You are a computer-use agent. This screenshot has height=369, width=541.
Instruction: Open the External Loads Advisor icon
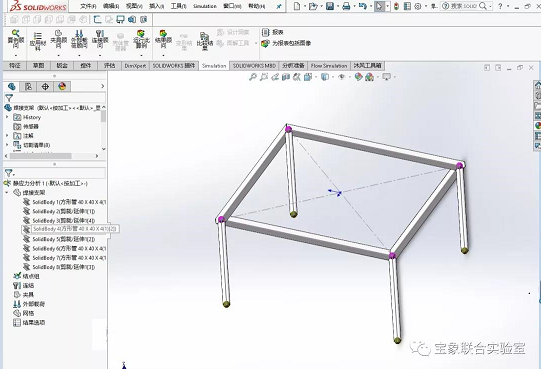point(79,39)
